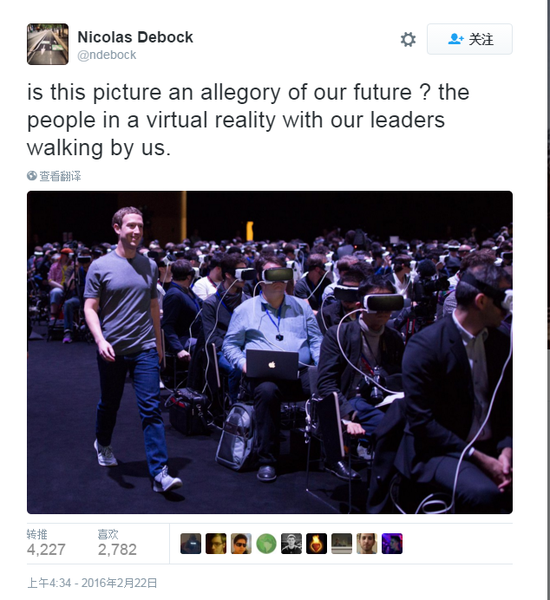
Task: Click the Nicolas Debock display name
Action: 135,37
